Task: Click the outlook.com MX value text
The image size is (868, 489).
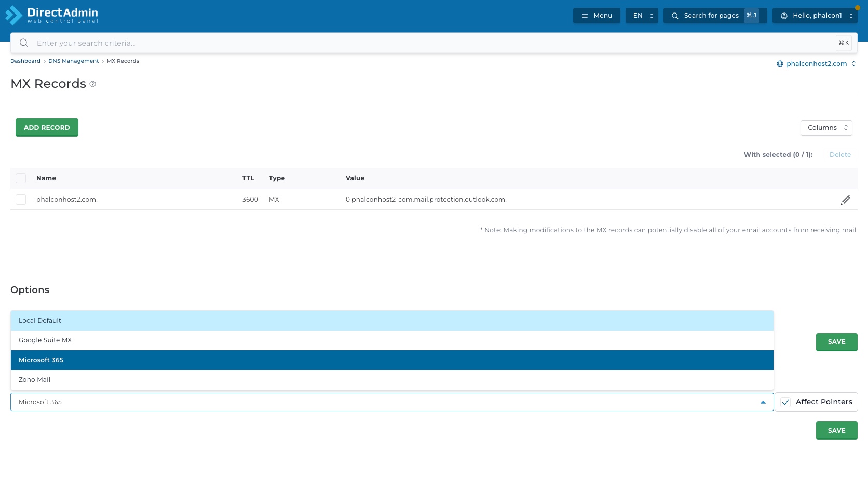Action: (x=426, y=200)
